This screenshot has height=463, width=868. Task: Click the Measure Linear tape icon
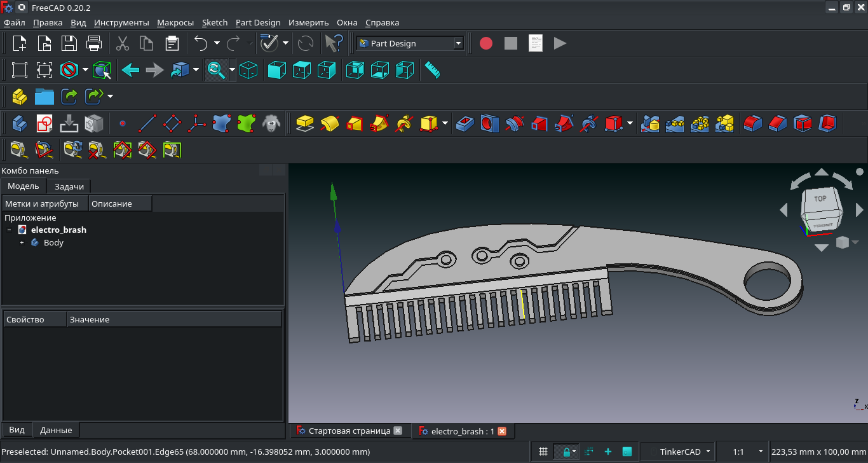(20, 149)
